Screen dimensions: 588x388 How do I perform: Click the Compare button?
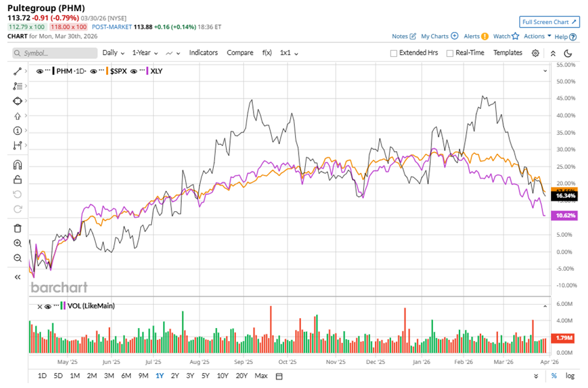pos(240,53)
